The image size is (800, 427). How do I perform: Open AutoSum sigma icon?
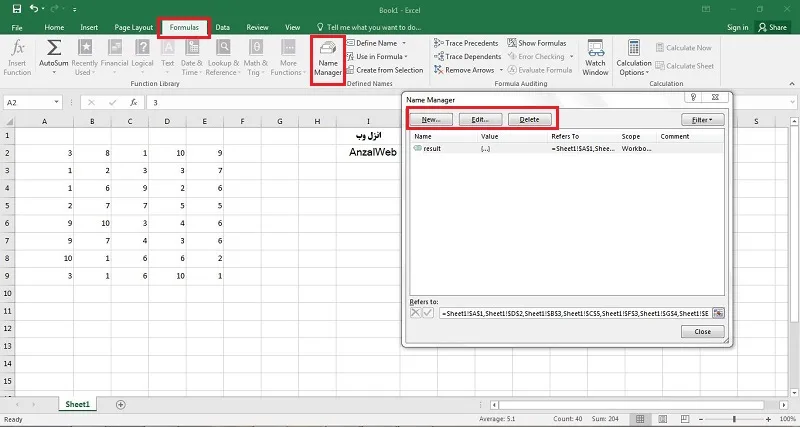pyautogui.click(x=54, y=48)
